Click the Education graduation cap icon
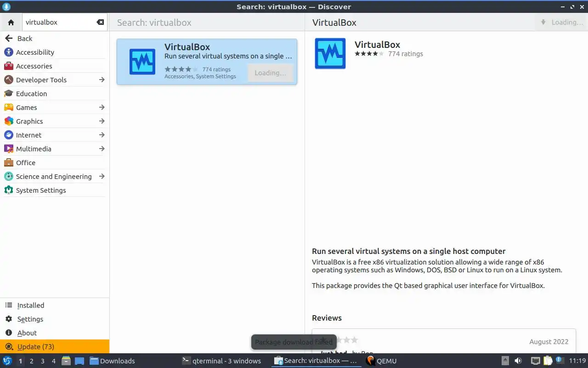The image size is (588, 368). point(9,93)
